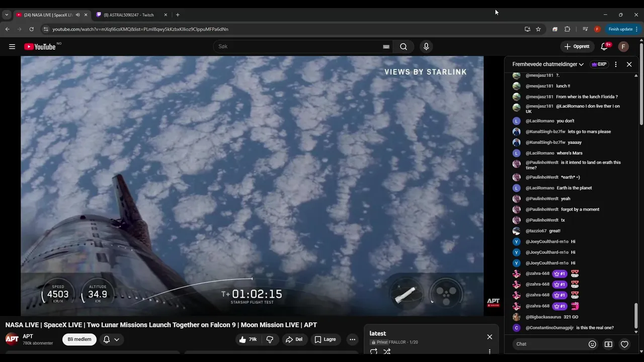The height and width of the screenshot is (362, 644).
Task: Close the NASA LIVE tab
Action: [86, 15]
